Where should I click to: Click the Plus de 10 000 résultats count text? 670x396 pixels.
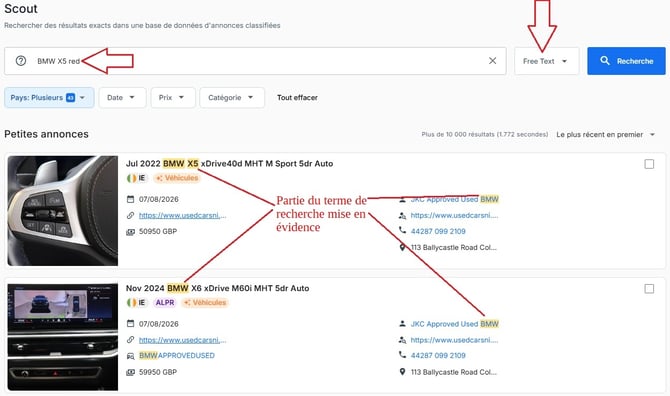(485, 134)
